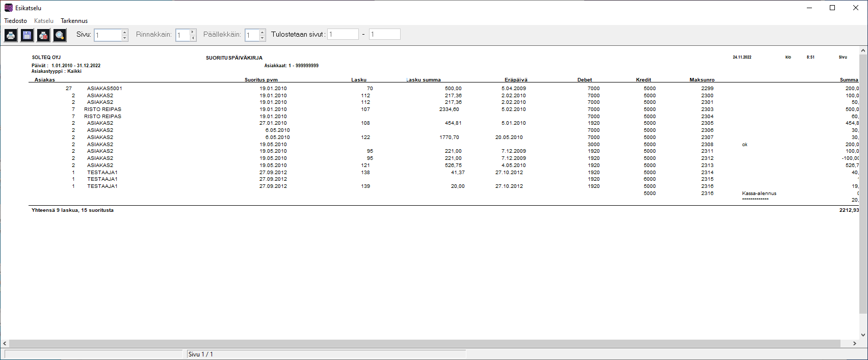Screen dimensions: 868x360
Task: Click the vertical scrollbar up arrow
Action: click(x=863, y=51)
